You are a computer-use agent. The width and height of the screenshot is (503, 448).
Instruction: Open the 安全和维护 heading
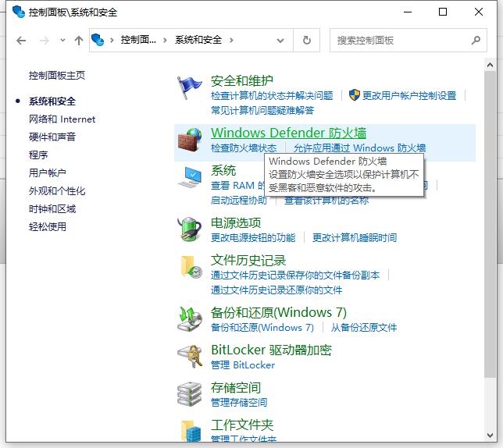coord(242,80)
